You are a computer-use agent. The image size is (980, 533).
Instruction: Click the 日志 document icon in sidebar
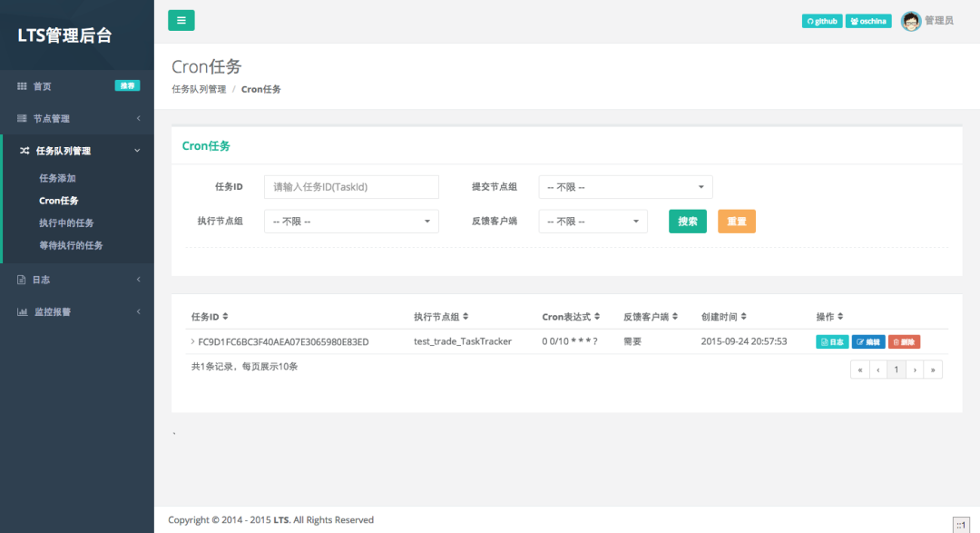[21, 280]
